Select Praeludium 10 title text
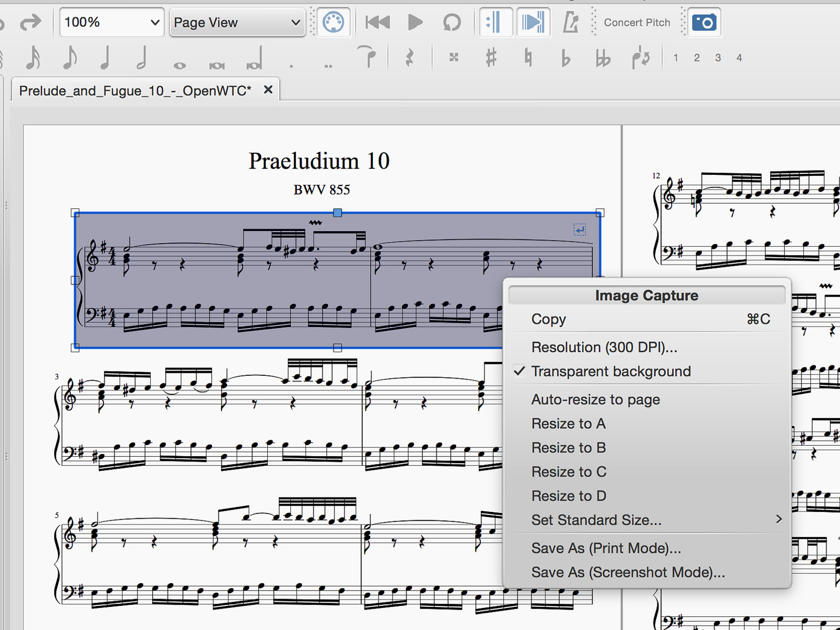 pos(319,161)
